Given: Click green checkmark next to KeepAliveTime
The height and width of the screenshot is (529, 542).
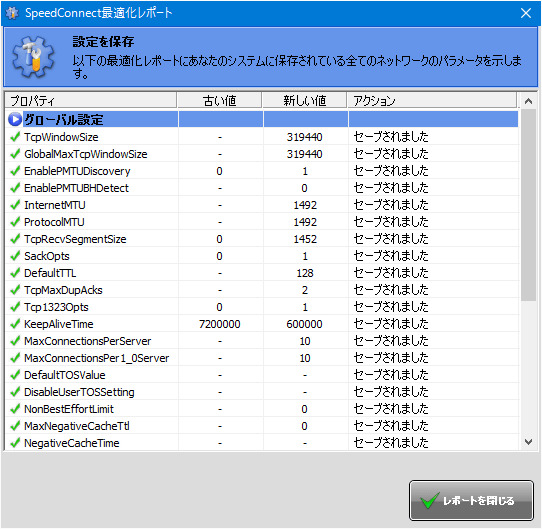Looking at the screenshot, I should pyautogui.click(x=15, y=324).
